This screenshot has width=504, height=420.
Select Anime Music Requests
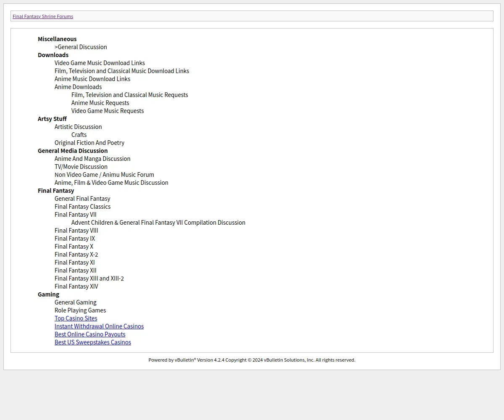pyautogui.click(x=100, y=103)
